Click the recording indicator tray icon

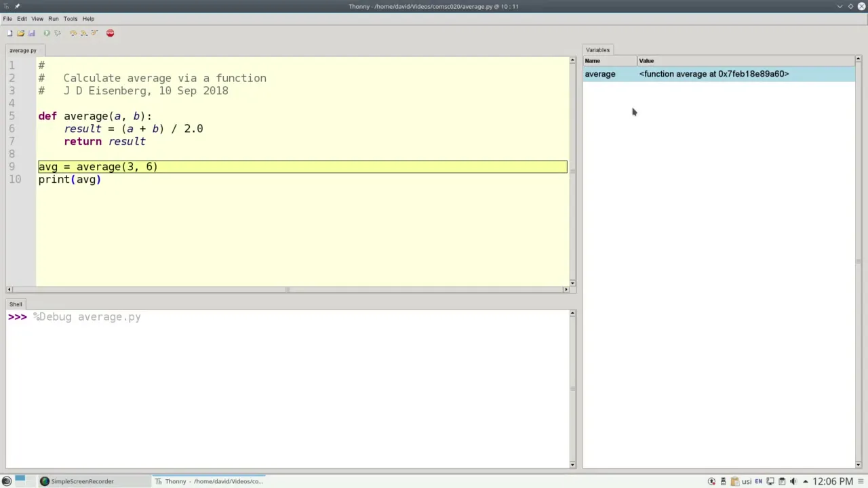(711, 481)
